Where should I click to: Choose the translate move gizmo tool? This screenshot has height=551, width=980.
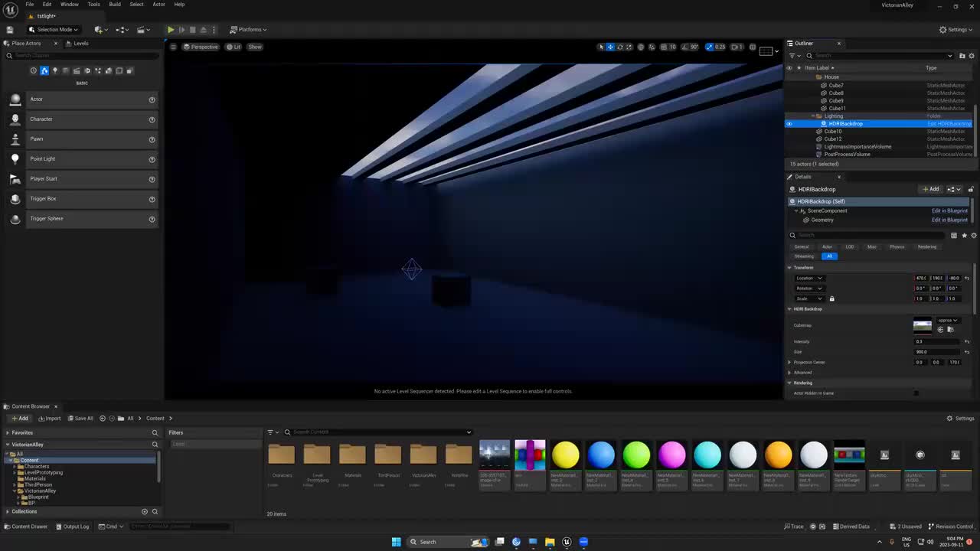pyautogui.click(x=610, y=47)
